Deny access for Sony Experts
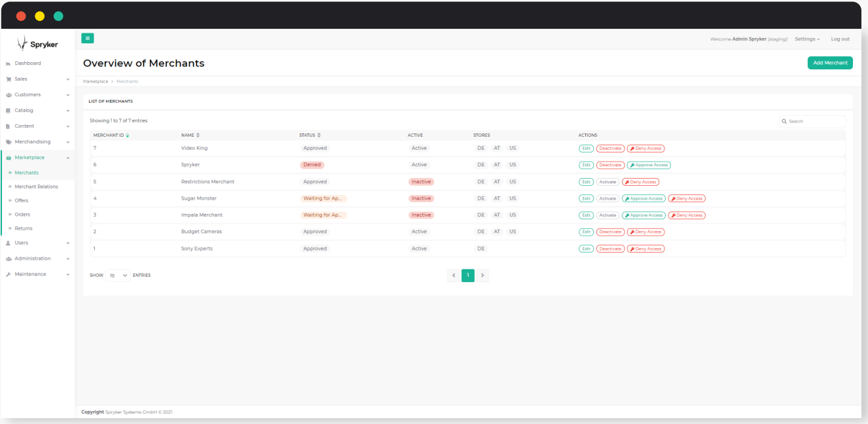The height and width of the screenshot is (424, 868). point(645,249)
